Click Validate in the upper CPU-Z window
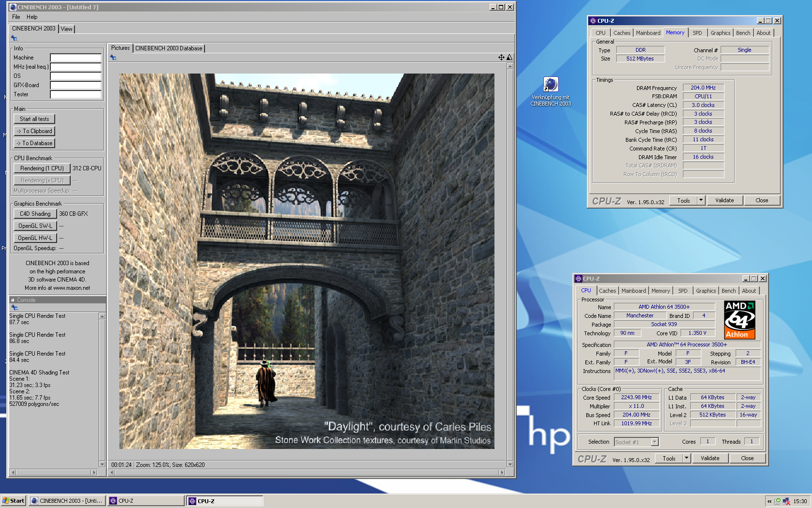The image size is (812, 508). point(725,200)
